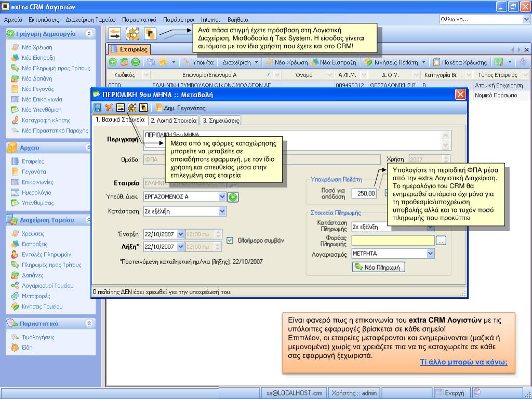Click Δημ. Γεγονότος in dialog toolbar

click(x=180, y=108)
